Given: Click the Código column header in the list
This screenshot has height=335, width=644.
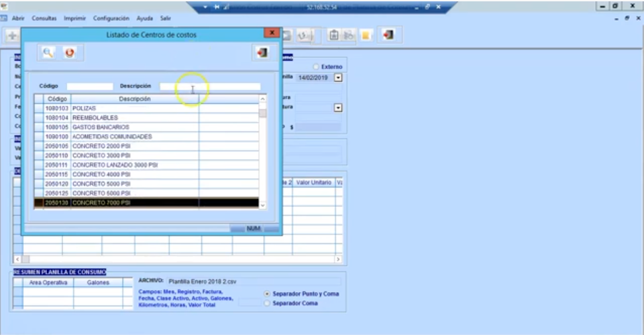Looking at the screenshot, I should click(57, 98).
